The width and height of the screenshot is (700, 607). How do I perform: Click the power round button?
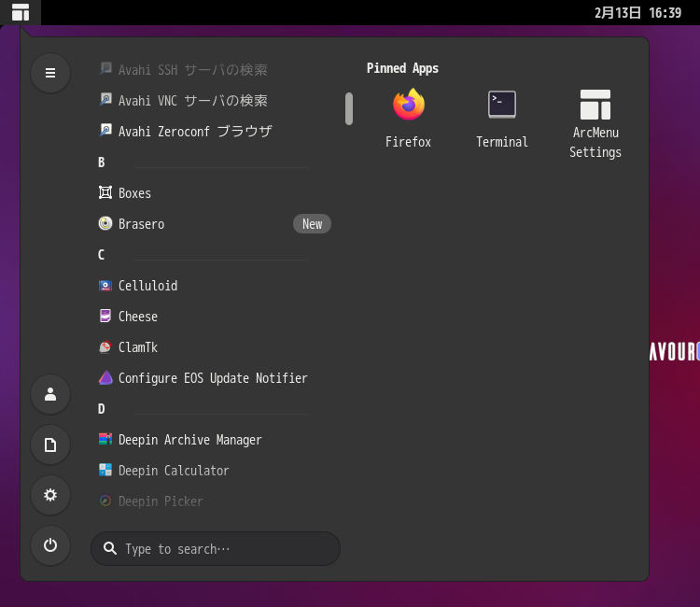[x=50, y=545]
